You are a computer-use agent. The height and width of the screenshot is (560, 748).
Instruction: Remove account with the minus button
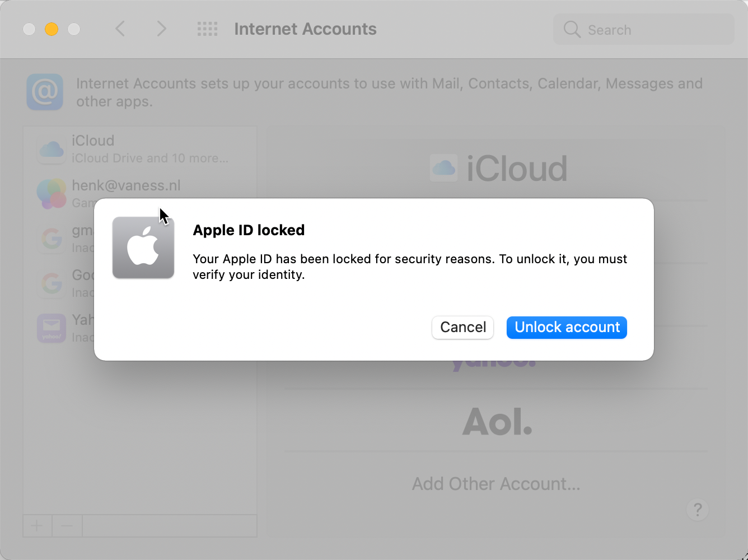point(67,526)
